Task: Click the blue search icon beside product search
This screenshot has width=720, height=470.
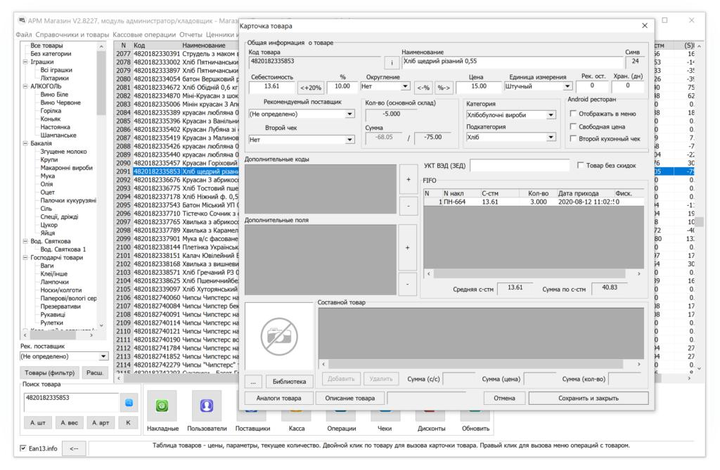Action: (x=129, y=403)
